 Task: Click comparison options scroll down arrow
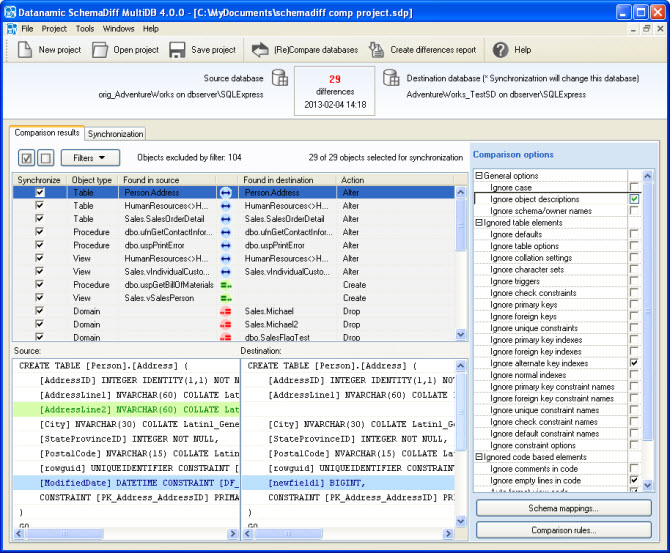647,485
